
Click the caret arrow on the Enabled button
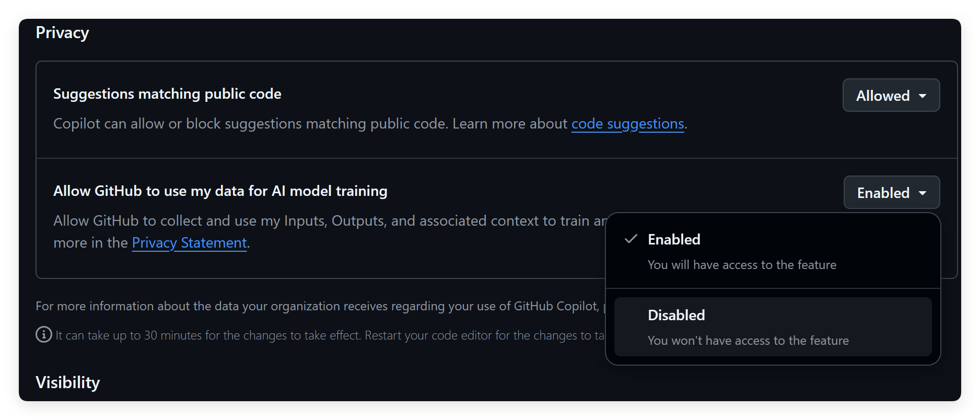tap(923, 193)
